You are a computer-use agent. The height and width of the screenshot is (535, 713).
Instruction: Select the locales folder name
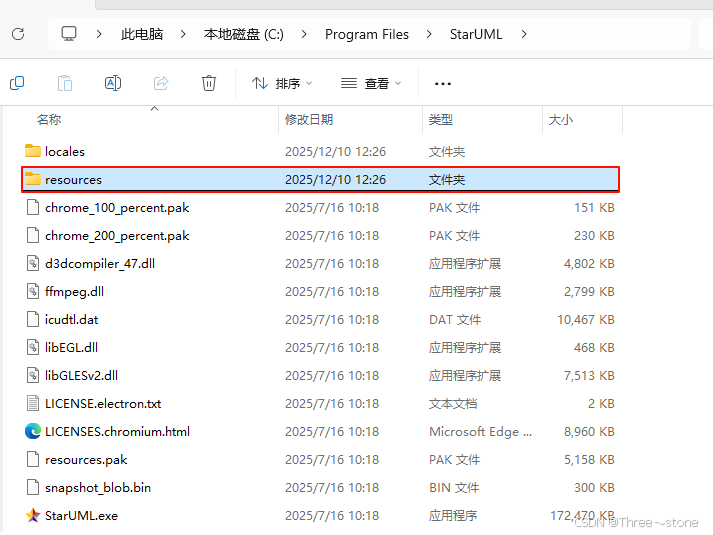[65, 151]
